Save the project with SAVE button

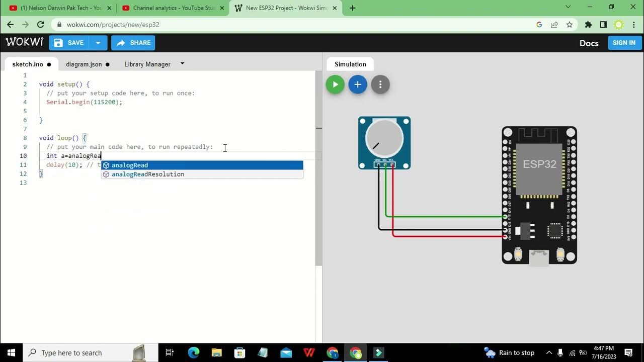tap(69, 43)
